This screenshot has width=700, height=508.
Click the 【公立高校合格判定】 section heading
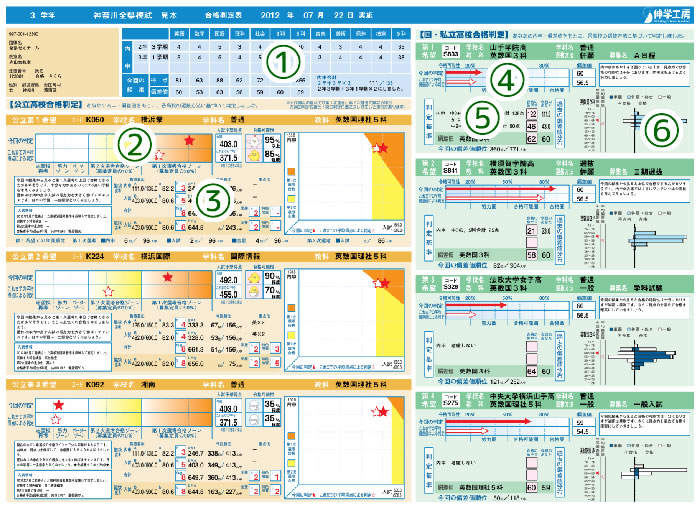pyautogui.click(x=45, y=105)
